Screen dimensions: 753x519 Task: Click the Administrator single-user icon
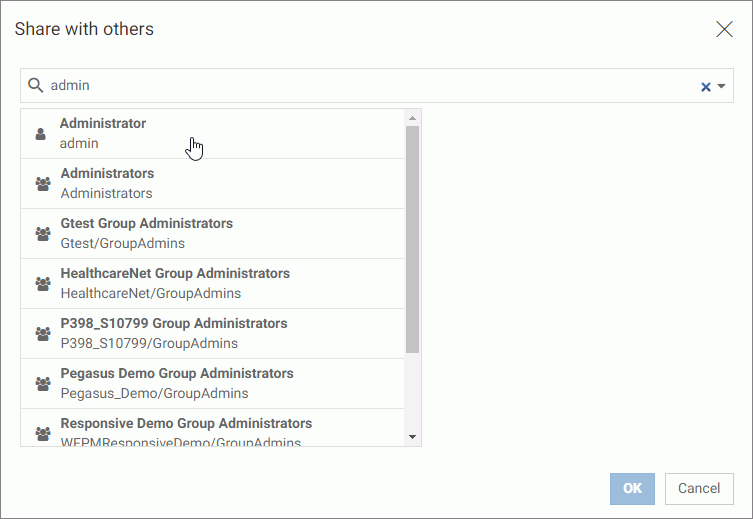tap(40, 134)
